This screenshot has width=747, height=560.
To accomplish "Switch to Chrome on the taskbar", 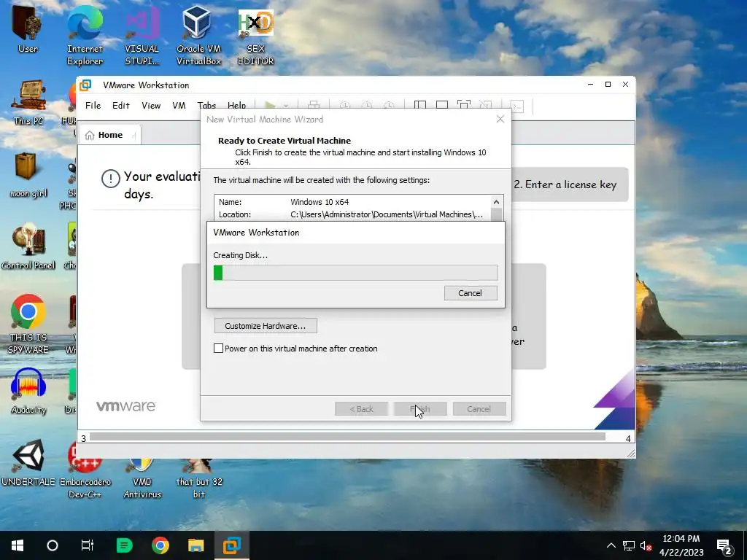I will [x=160, y=545].
